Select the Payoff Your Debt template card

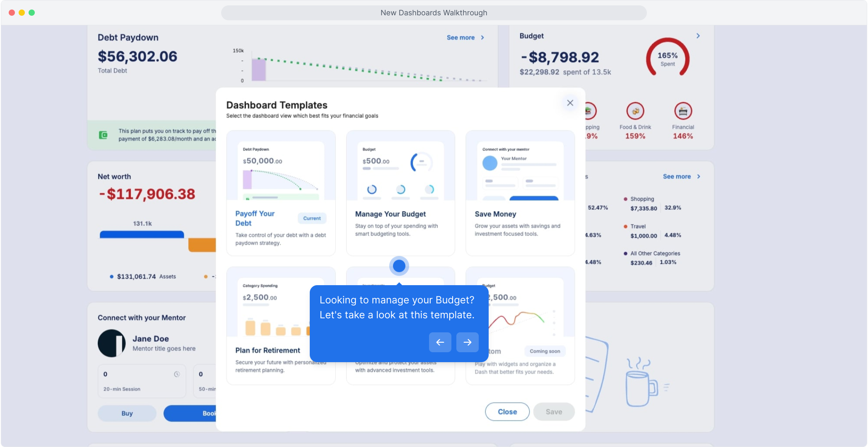(x=281, y=193)
